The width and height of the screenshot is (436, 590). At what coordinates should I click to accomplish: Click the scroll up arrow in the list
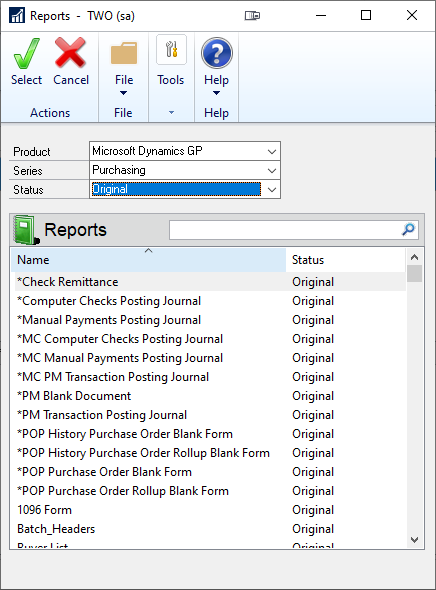point(415,257)
